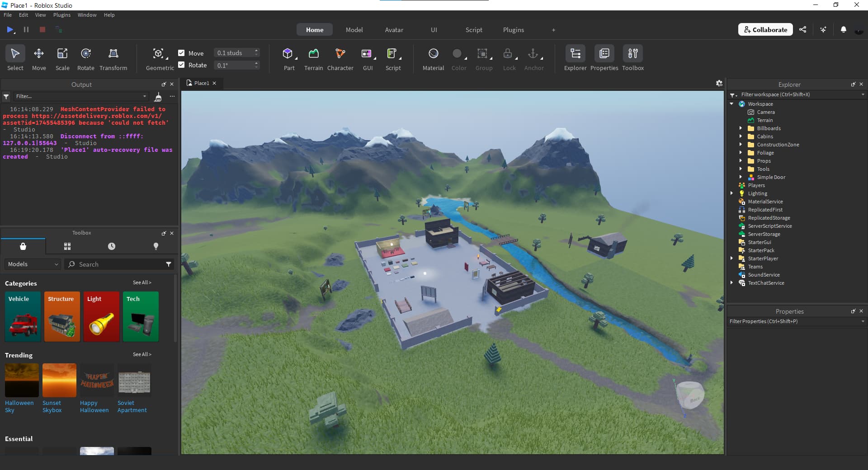Collapse the Workspace tree node
Screen dimensions: 868x470
pyautogui.click(x=732, y=103)
